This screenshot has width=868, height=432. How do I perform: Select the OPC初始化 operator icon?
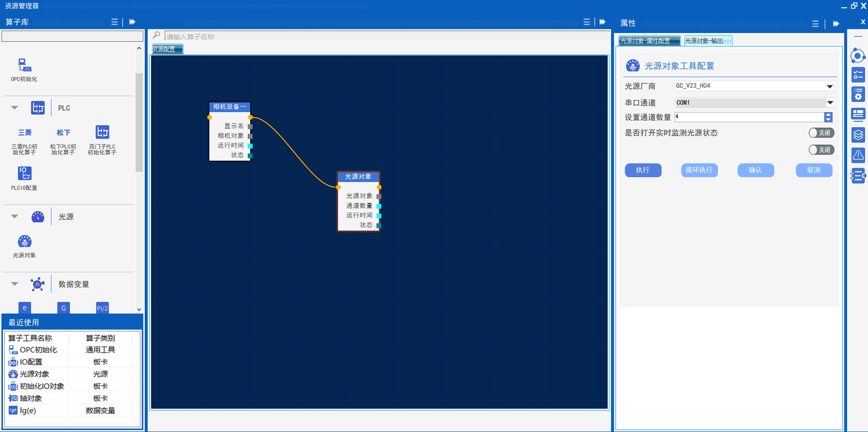[x=24, y=65]
